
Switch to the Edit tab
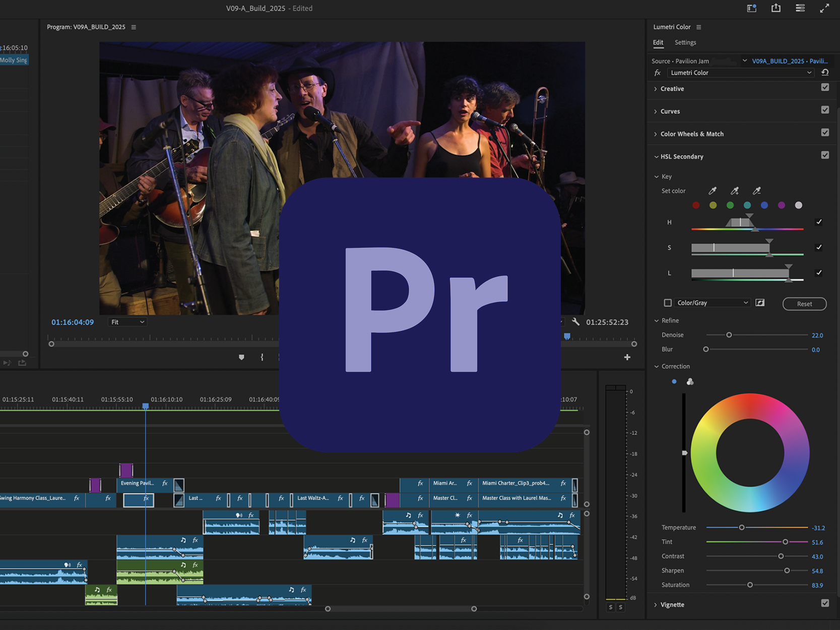(x=658, y=42)
